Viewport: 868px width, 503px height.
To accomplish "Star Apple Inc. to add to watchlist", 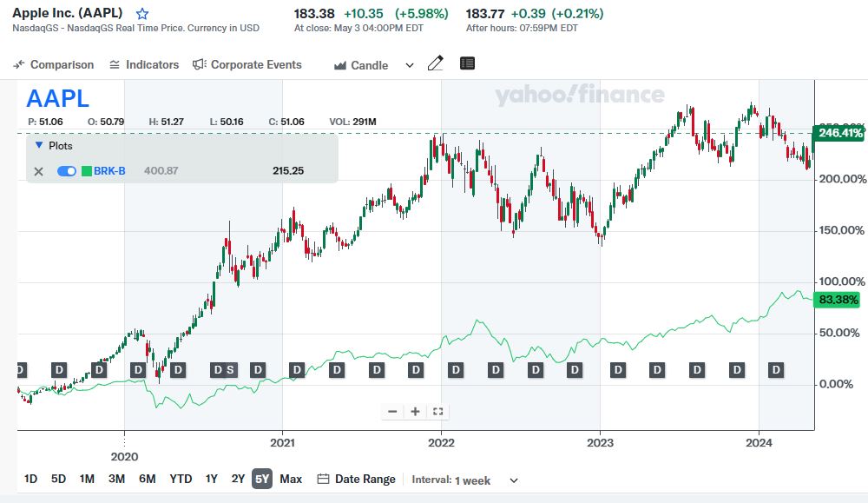I will (x=142, y=14).
